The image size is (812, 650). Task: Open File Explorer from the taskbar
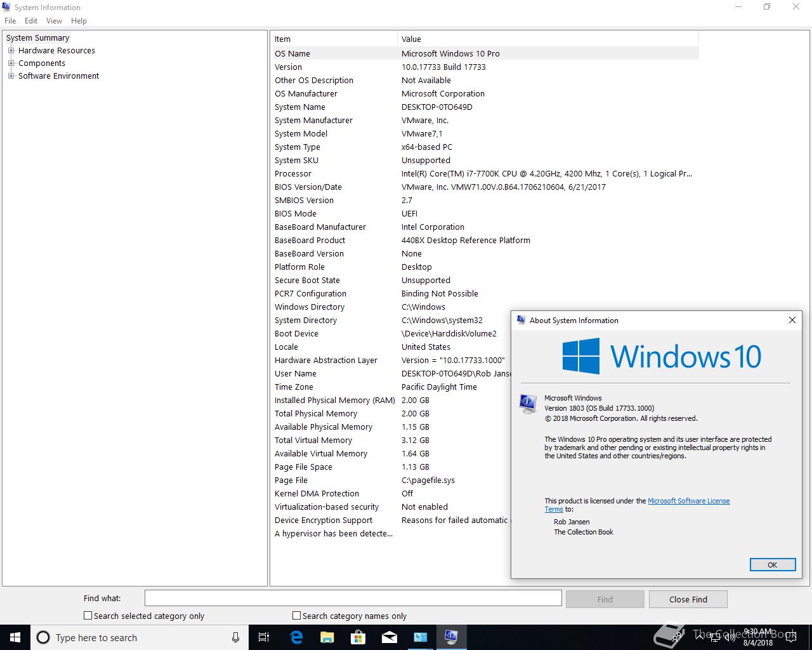327,637
